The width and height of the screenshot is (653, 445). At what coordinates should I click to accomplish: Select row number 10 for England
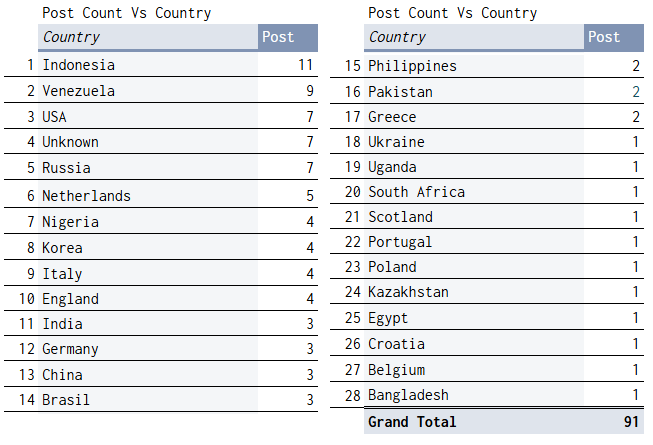tap(27, 299)
